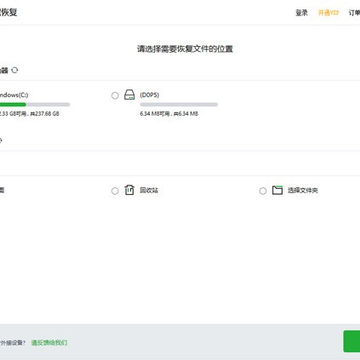Image resolution: width=360 pixels, height=360 pixels.
Task: Click the green button at bottom right
Action: tap(352, 341)
